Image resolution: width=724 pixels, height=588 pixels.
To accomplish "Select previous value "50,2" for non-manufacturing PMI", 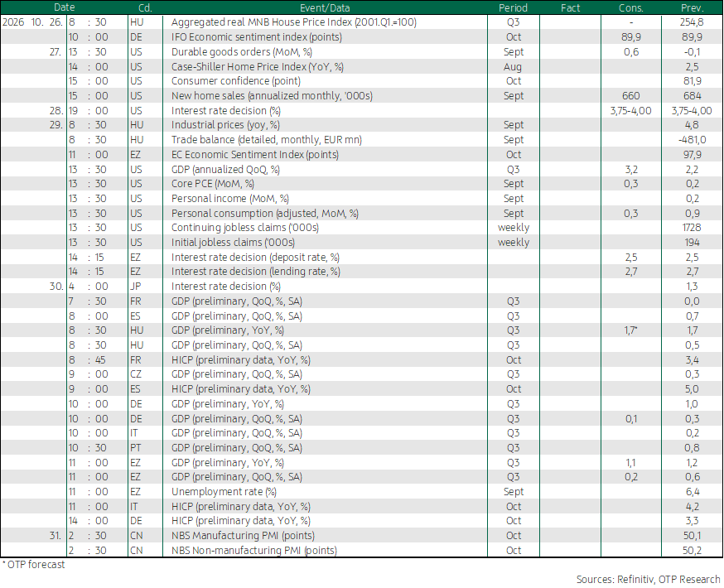I will pos(692,550).
